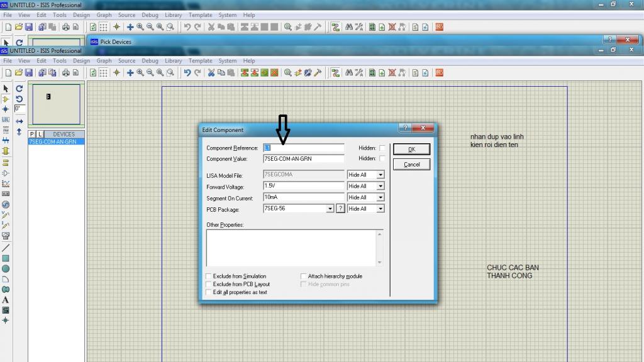
Task: Select the Wire Label mode tool
Action: (x=5, y=119)
